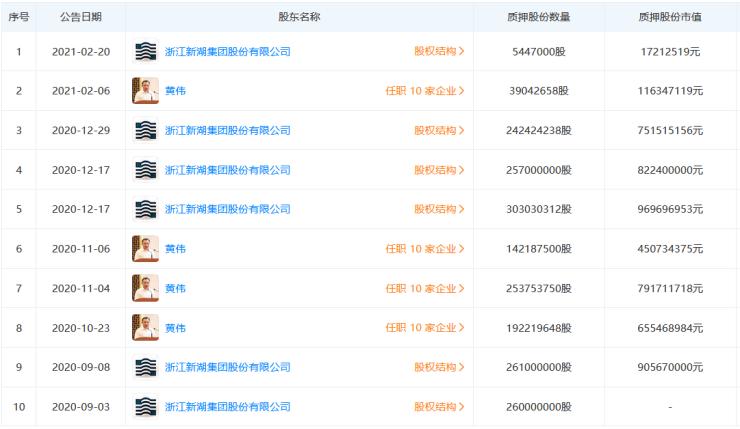Screen dimensions: 740x429
Task: Select date cell 2020-12-29
Action: (x=81, y=130)
